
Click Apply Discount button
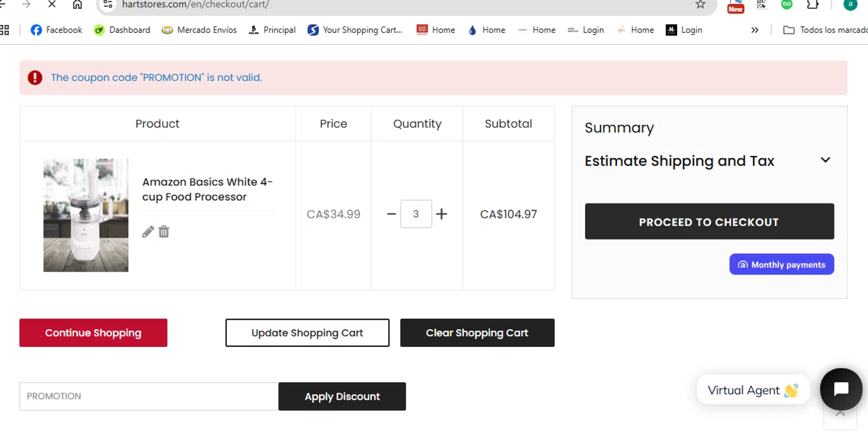(342, 397)
